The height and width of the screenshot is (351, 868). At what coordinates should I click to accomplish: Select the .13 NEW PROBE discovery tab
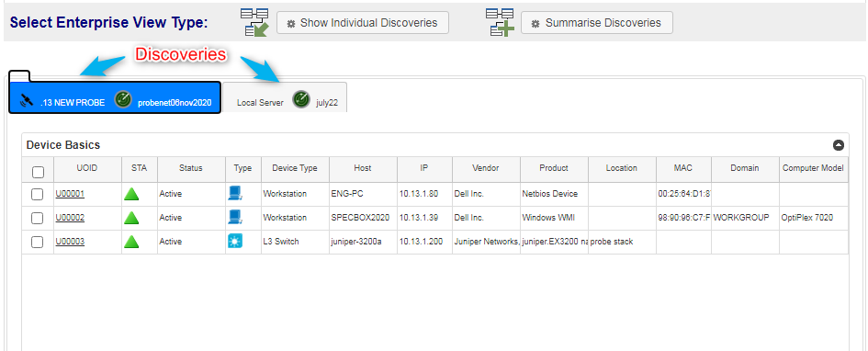[115, 97]
